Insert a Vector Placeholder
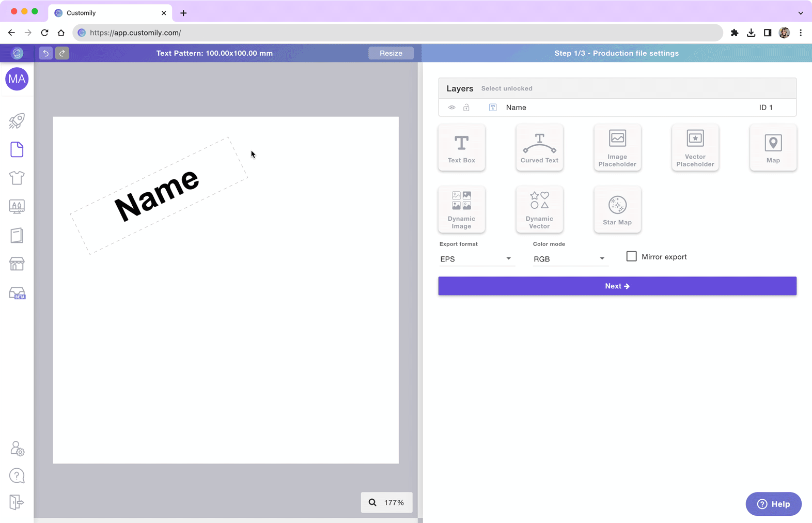 (695, 148)
